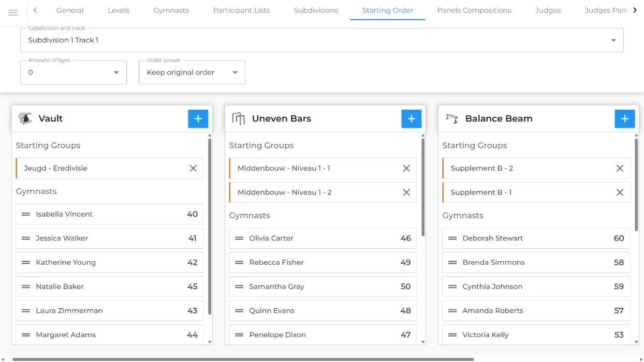
Task: Click the plus button on Vault
Action: [x=198, y=118]
